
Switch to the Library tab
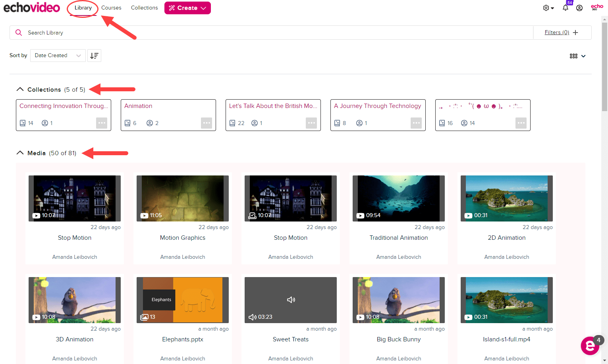click(83, 8)
